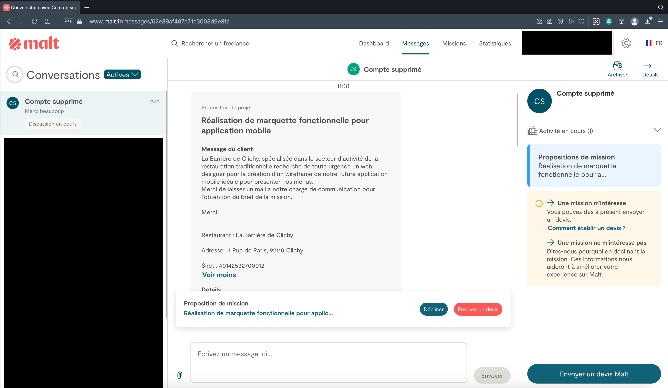
Task: Click the dark teal Décliner button
Action: pos(433,309)
